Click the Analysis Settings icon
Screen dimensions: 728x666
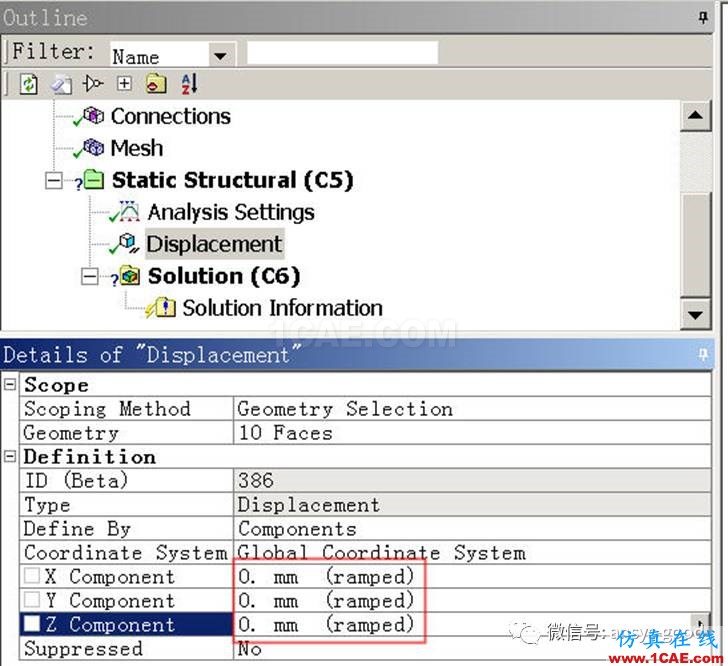click(129, 211)
